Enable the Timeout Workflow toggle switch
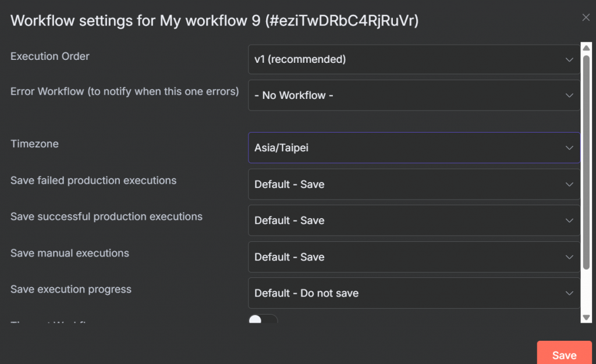596x364 pixels. (262, 320)
